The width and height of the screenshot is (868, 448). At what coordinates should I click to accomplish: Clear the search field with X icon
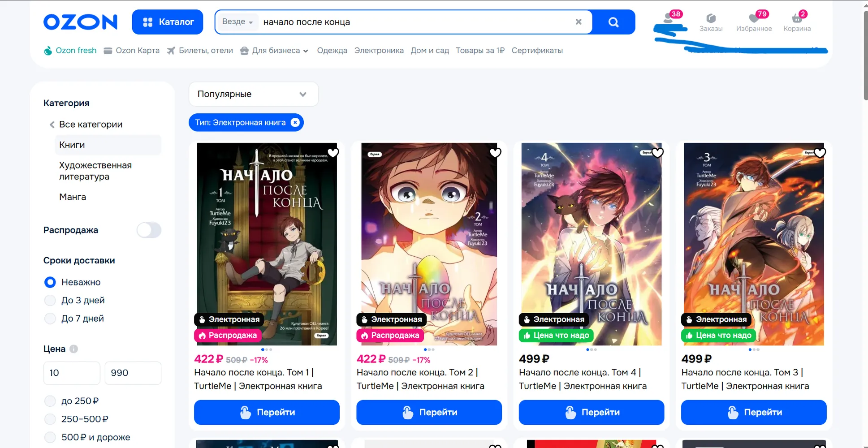coord(579,22)
